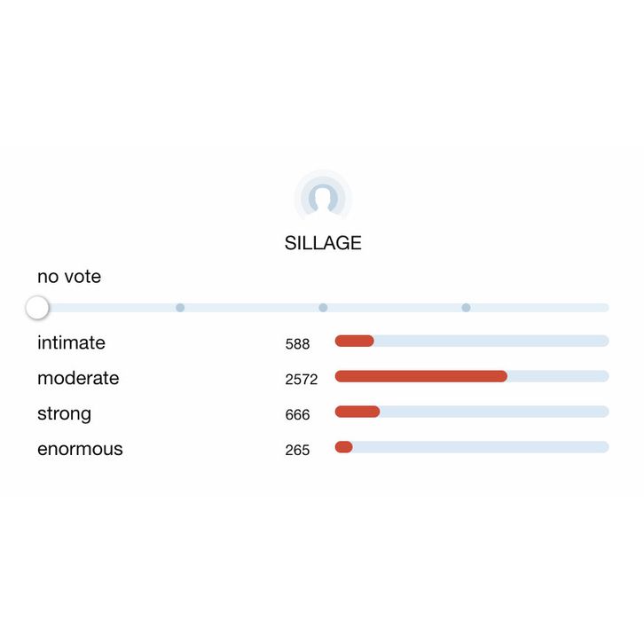Click the red intimate results bar
Image resolution: width=644 pixels, height=644 pixels.
click(354, 341)
